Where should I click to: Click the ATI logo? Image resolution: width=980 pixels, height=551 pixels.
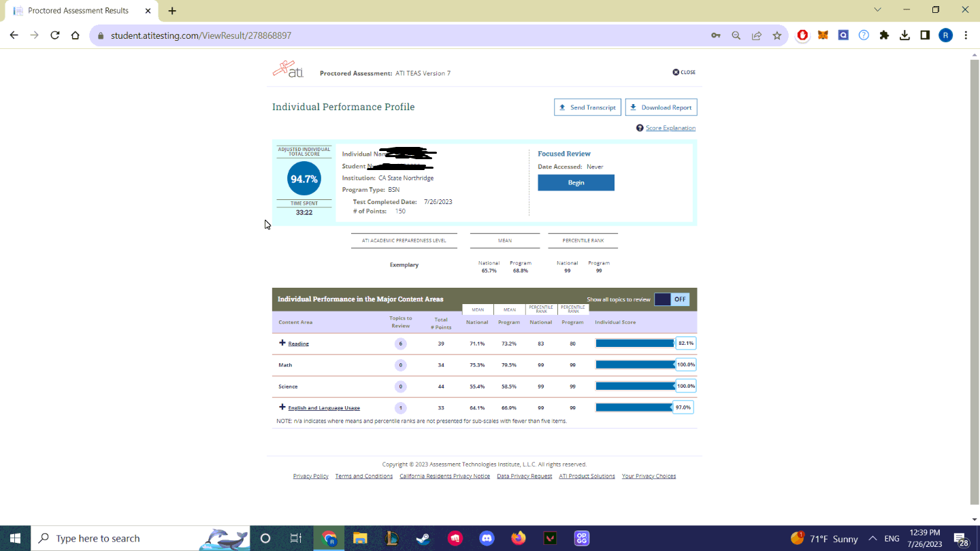coord(288,70)
